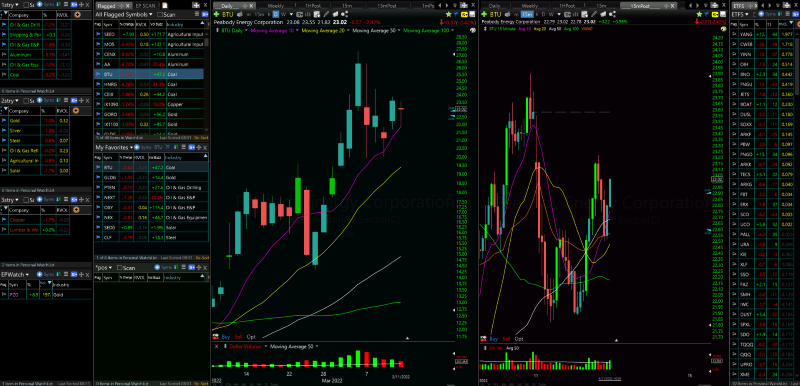Viewport: 800px width, 386px height.
Task: Select the BTU Coal row in the flagged list
Action: point(149,74)
